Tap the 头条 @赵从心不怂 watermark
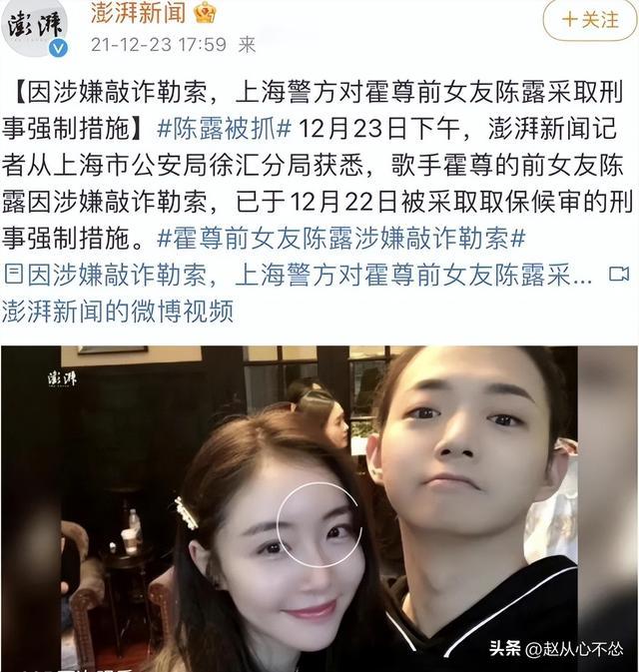Screen dimensions: 639x672 pyautogui.click(x=556, y=648)
